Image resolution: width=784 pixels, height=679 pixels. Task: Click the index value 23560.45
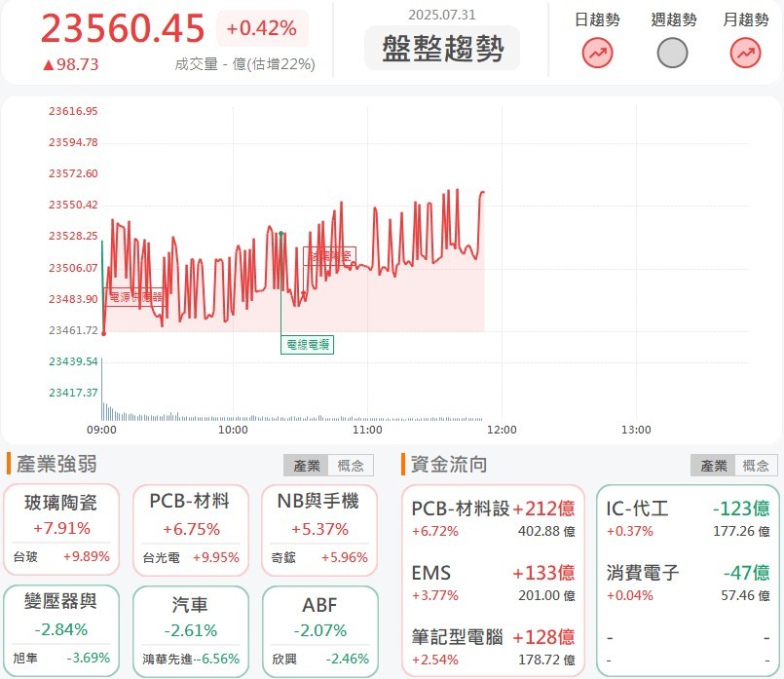click(123, 28)
